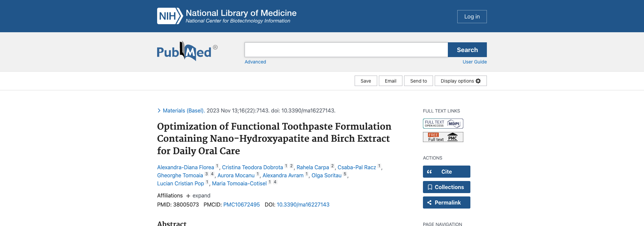
Task: Open author Gheorghe Tomoaia
Action: pos(180,175)
